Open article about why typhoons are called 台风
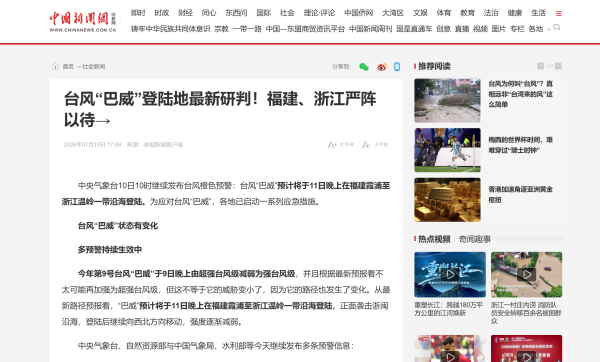This screenshot has width=600, height=362. click(520, 94)
